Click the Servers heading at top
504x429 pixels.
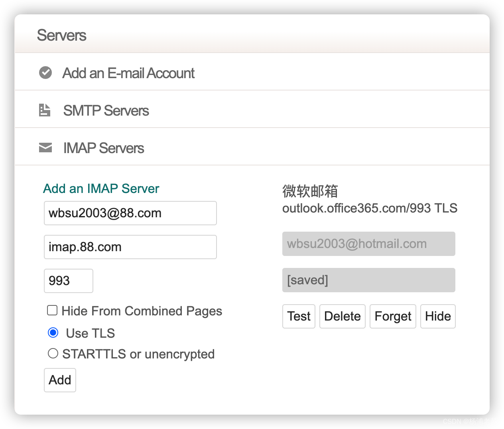(62, 35)
